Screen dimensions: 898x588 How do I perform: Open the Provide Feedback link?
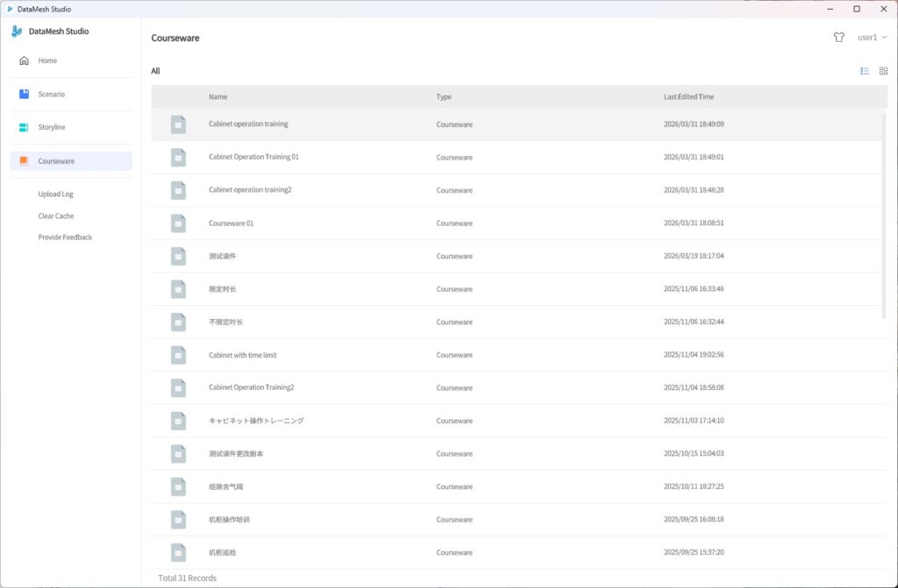(65, 237)
